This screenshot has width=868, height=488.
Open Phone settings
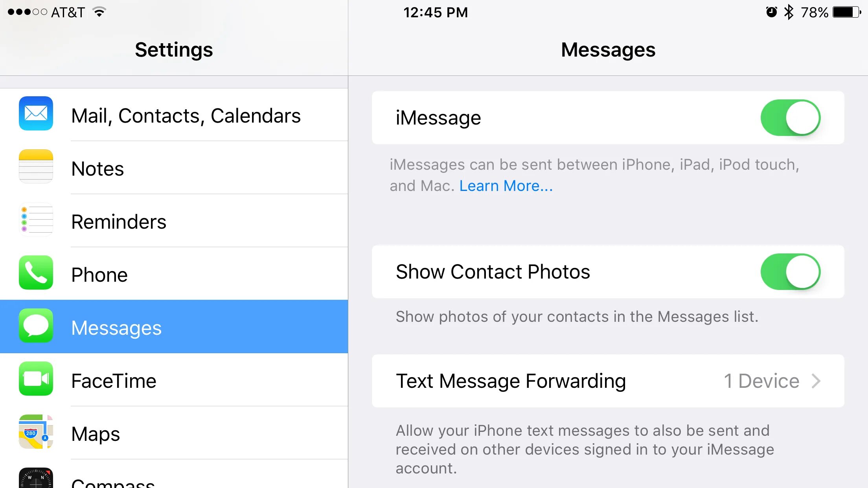pyautogui.click(x=173, y=274)
